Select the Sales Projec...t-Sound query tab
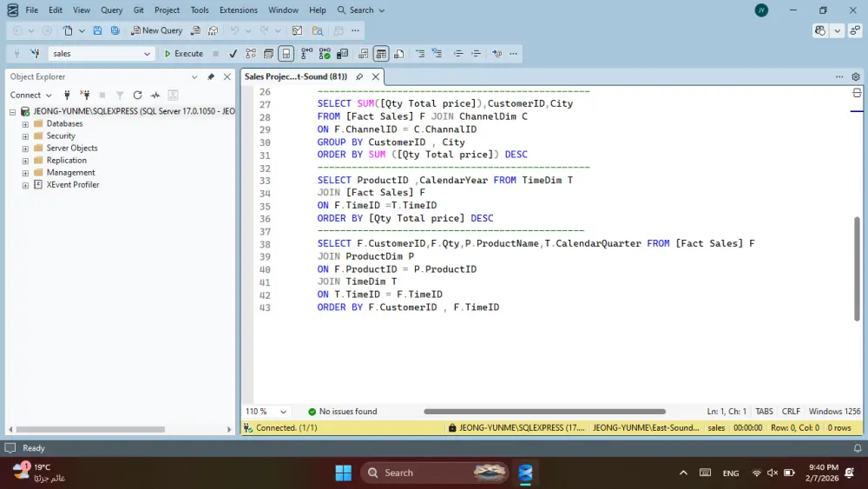 [x=296, y=76]
